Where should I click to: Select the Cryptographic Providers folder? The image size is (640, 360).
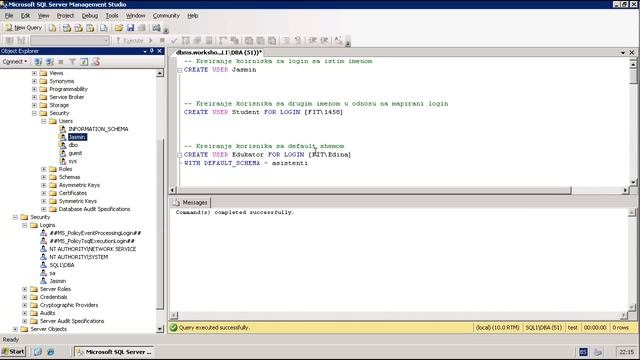tap(69, 305)
